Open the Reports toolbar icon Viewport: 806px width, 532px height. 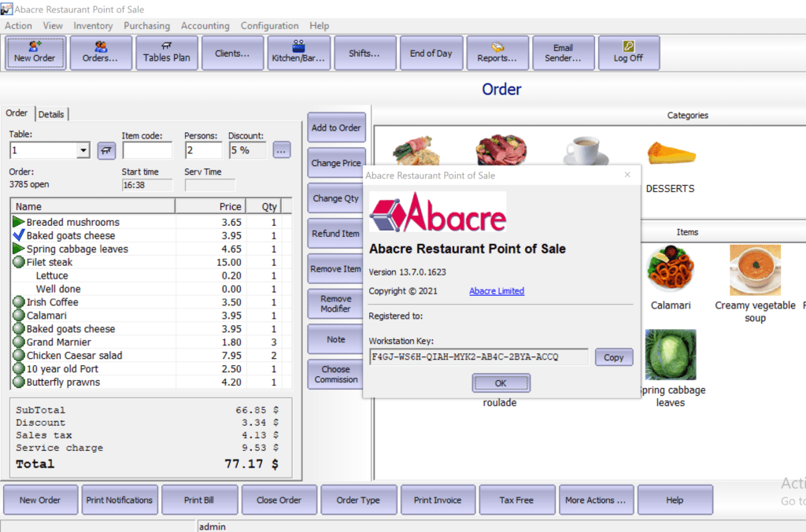click(497, 53)
